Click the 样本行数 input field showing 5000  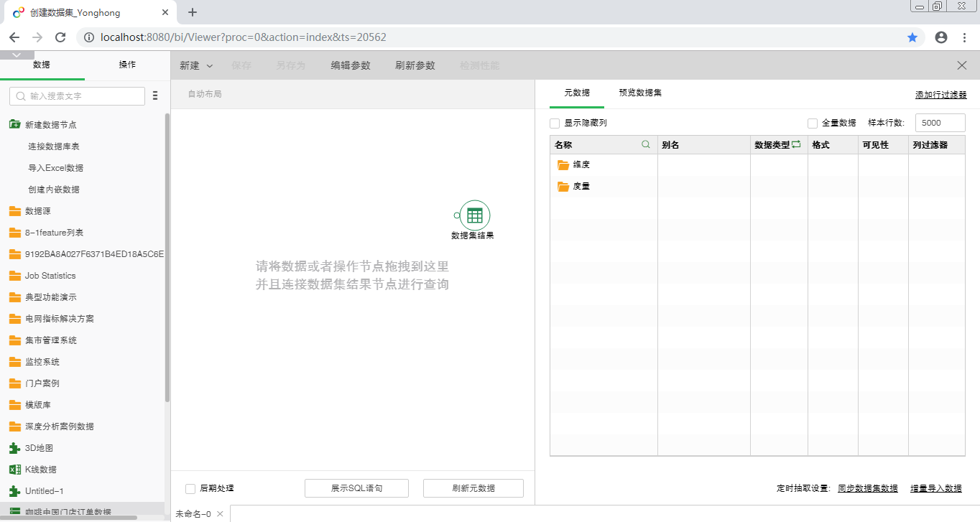[x=940, y=123]
